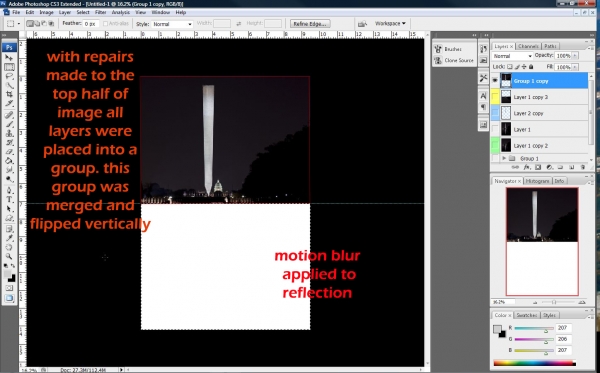Viewport: 600px width, 373px height.
Task: Toggle lock image pixels
Action: coord(517,67)
